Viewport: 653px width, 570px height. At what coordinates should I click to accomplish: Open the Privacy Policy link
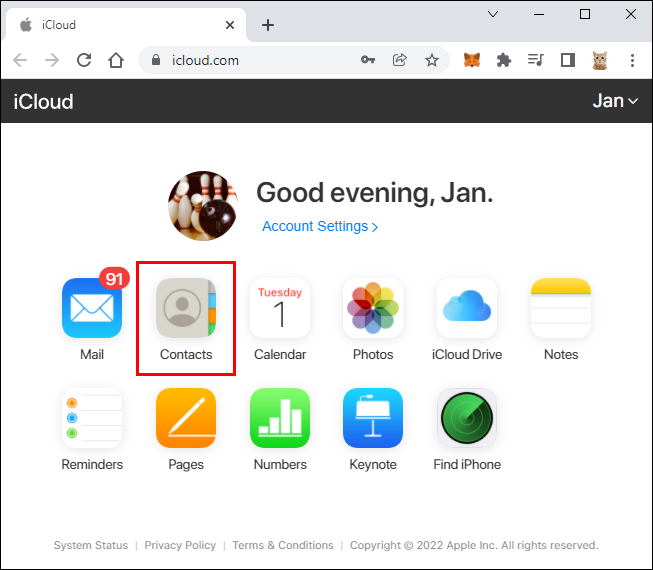(x=180, y=545)
